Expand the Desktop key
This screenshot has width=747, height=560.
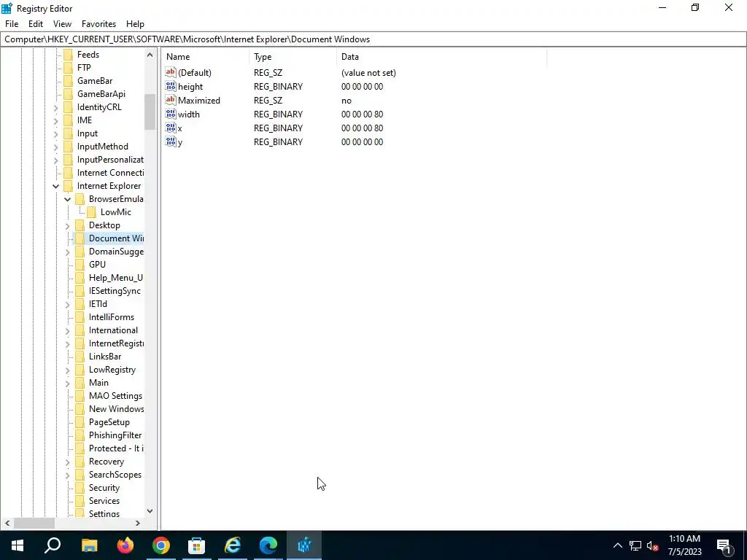point(68,226)
